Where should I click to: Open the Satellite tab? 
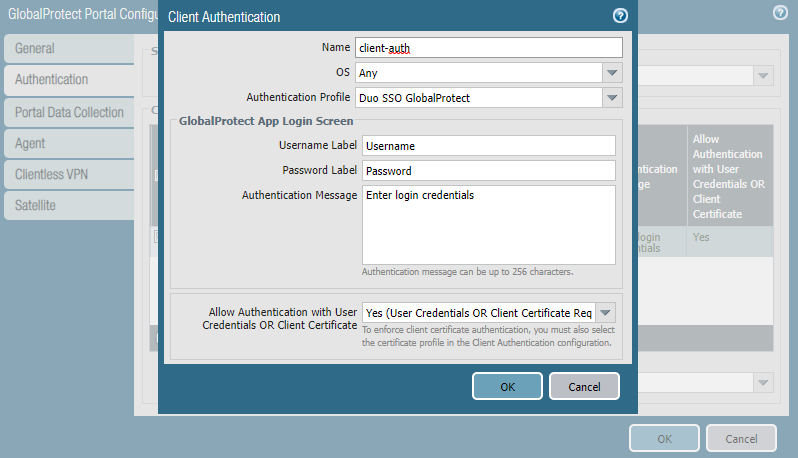pos(69,206)
